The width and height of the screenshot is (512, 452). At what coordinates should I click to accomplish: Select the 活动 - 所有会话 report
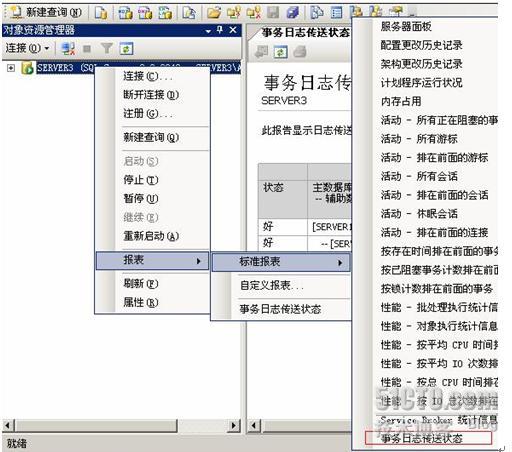tap(419, 176)
